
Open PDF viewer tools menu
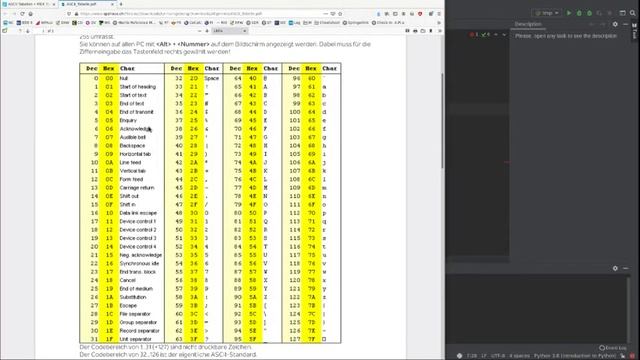click(440, 31)
